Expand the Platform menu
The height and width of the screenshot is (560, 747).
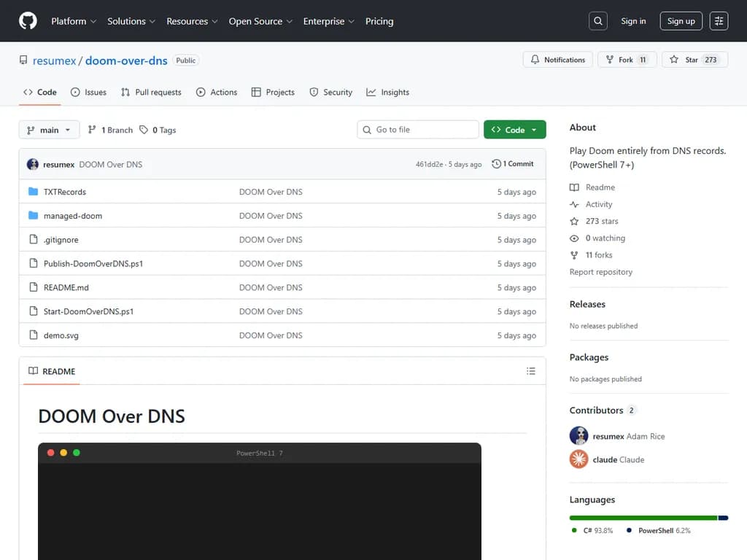click(x=73, y=21)
